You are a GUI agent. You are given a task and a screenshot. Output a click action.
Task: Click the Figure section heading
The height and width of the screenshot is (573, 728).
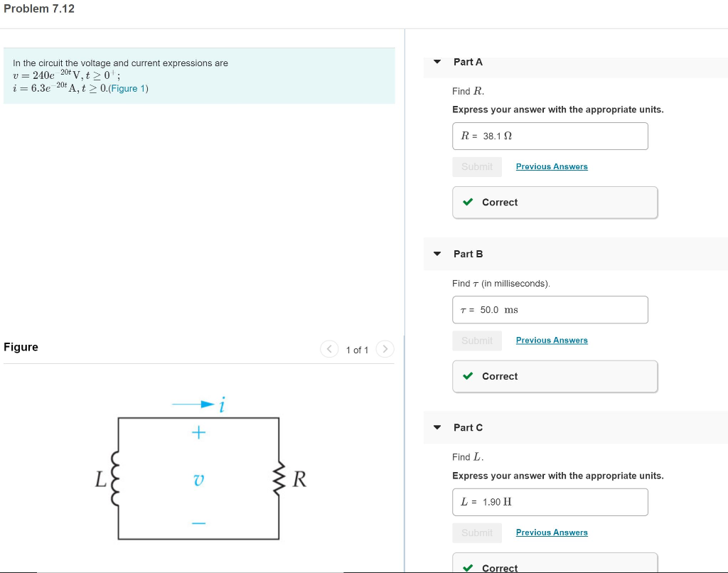click(21, 347)
